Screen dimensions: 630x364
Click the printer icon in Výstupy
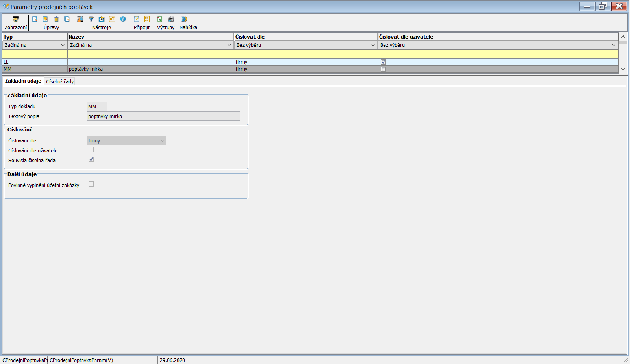171,19
